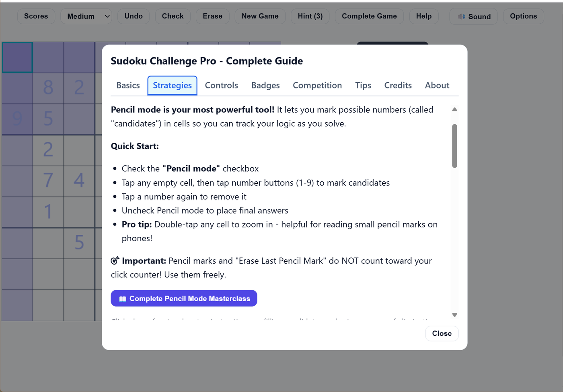Click the scrollbar up arrow in guide

(x=454, y=109)
